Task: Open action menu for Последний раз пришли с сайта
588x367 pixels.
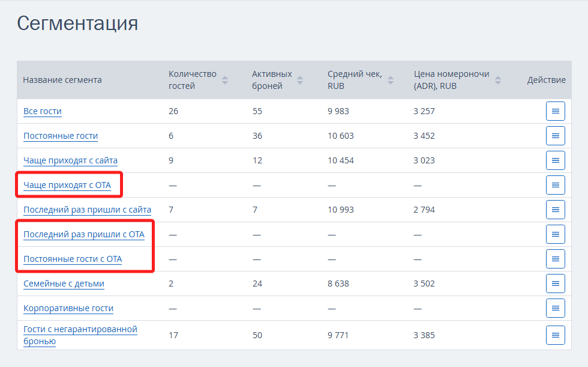Action: (556, 210)
